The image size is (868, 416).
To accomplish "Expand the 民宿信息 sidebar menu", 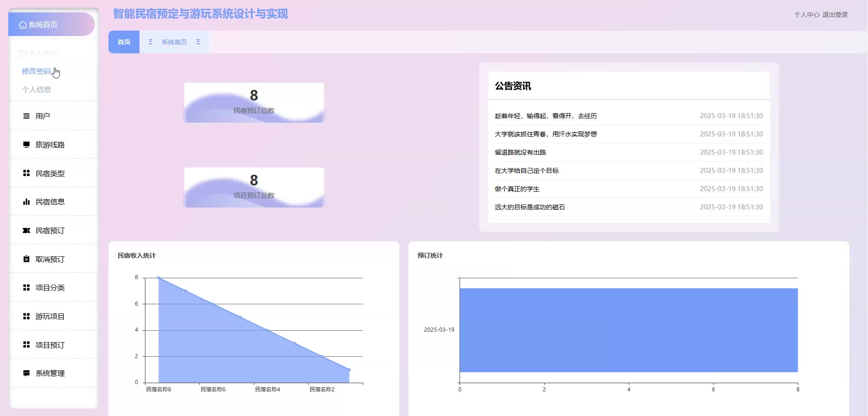I will click(53, 202).
